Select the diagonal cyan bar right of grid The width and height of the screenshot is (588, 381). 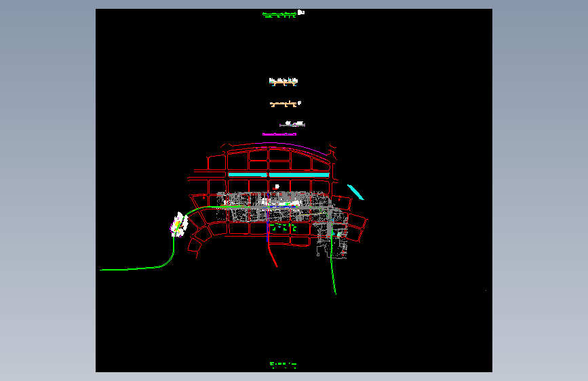(355, 192)
